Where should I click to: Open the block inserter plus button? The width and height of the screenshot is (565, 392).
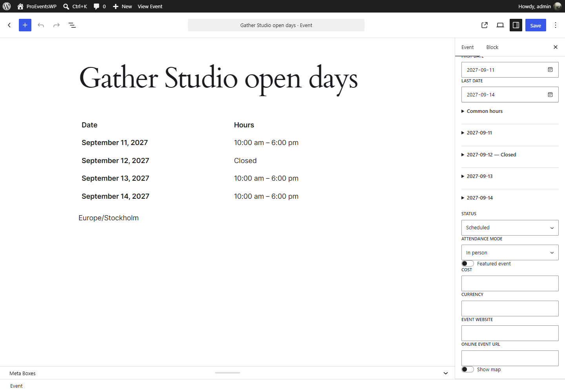(x=25, y=25)
